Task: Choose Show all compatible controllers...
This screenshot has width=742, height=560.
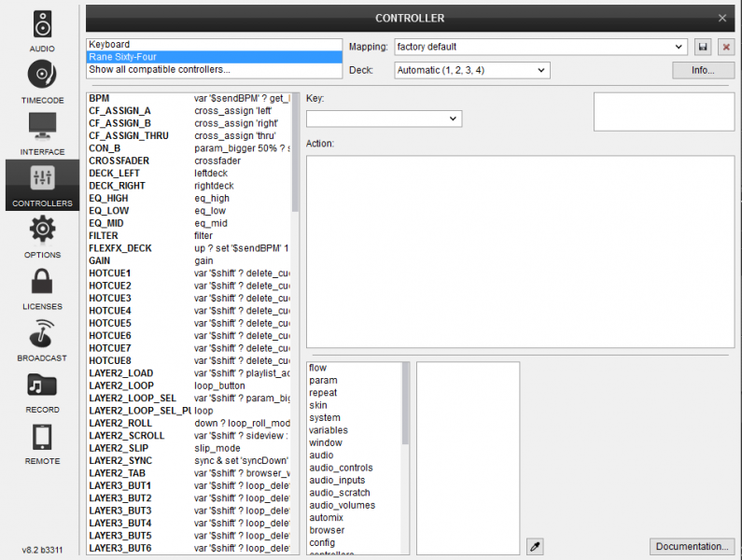Action: tap(215, 69)
